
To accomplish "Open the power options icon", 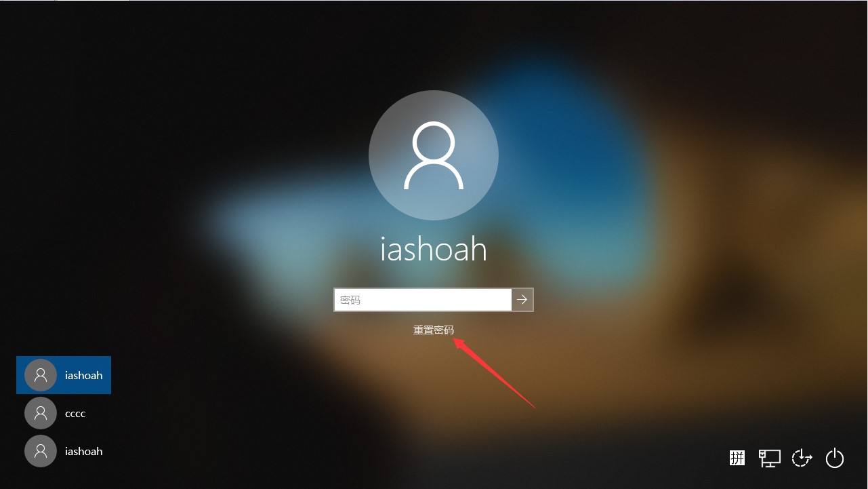I will pos(835,458).
